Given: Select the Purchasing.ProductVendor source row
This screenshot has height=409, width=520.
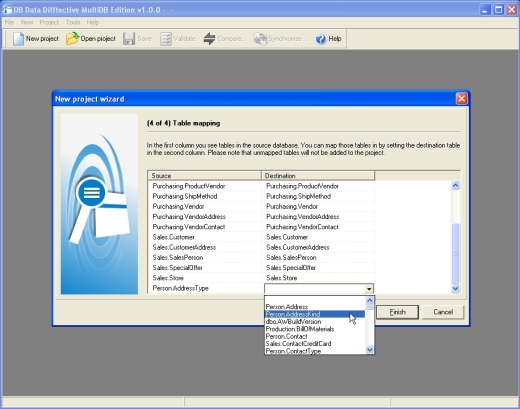Looking at the screenshot, I should (205, 186).
